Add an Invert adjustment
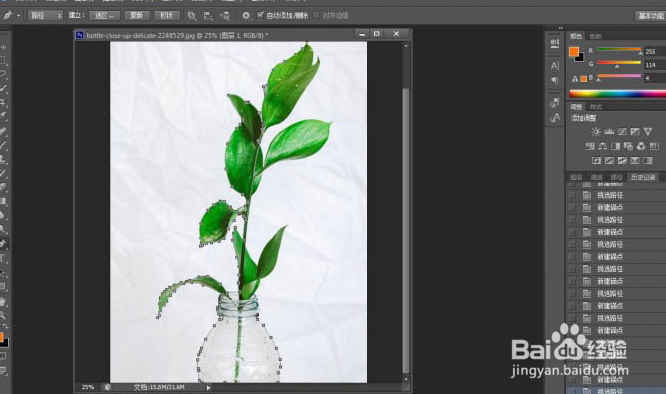Viewport: 666px width, 394px height. tap(596, 160)
